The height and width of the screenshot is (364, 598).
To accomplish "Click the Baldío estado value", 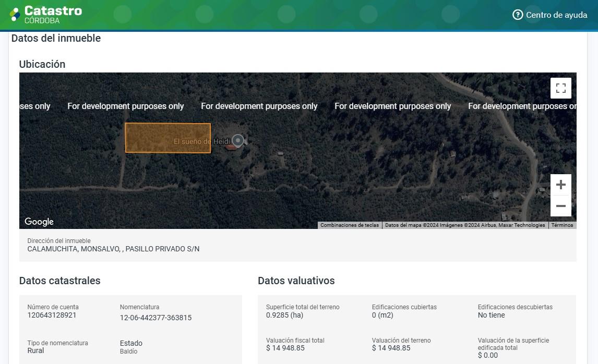I will tap(128, 351).
